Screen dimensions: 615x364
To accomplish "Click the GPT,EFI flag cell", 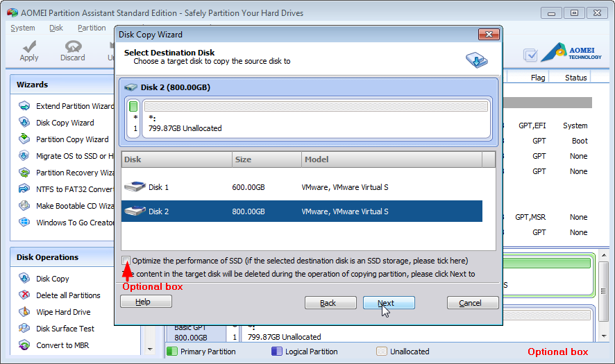I will click(x=532, y=125).
